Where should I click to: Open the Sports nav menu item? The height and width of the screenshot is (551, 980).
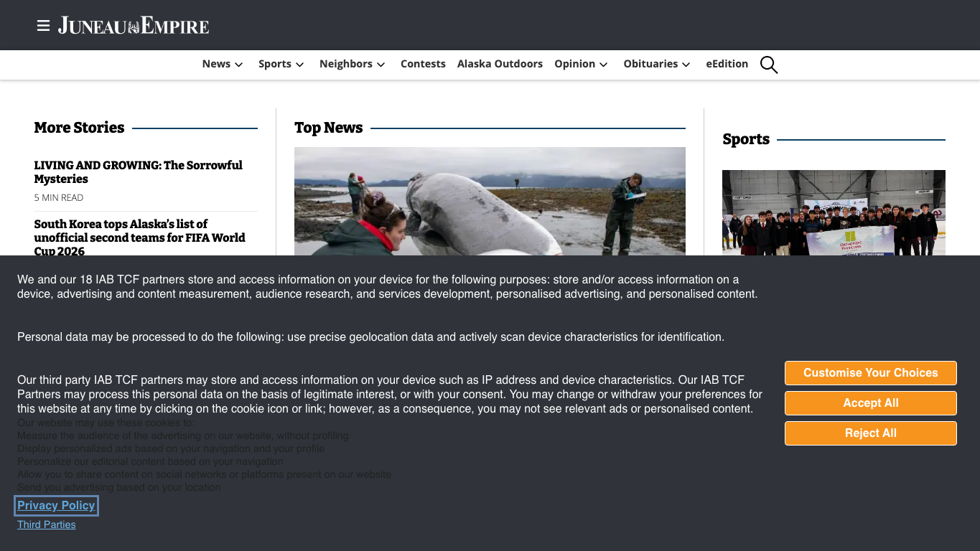click(x=275, y=64)
